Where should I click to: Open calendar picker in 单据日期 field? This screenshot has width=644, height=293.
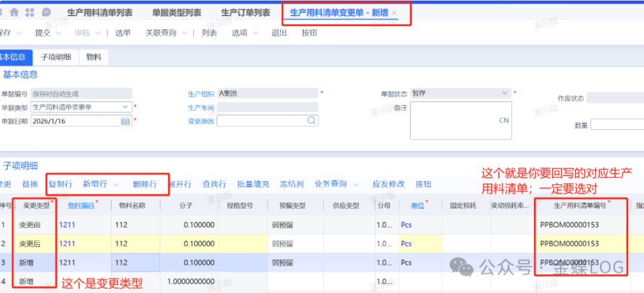click(x=126, y=121)
